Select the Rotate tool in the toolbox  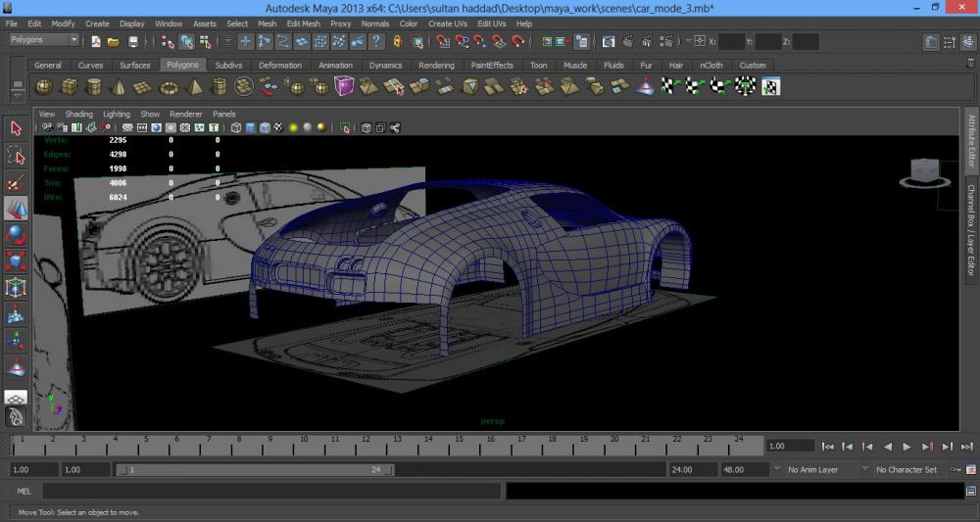[16, 234]
